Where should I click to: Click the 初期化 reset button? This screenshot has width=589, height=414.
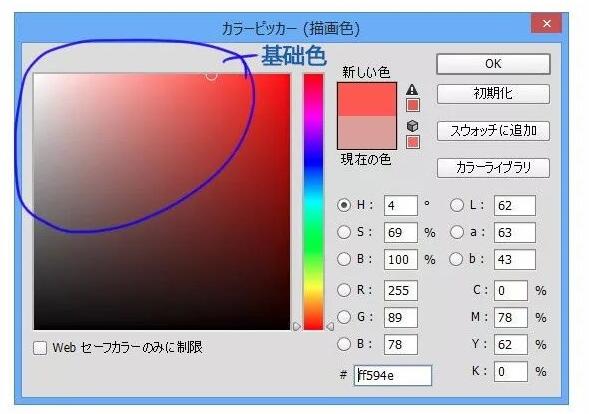[x=493, y=94]
